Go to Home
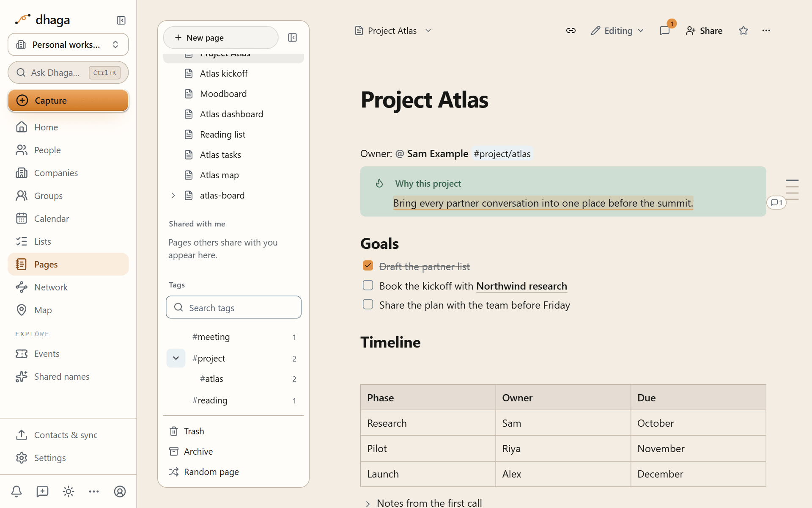The image size is (812, 508). (68, 127)
